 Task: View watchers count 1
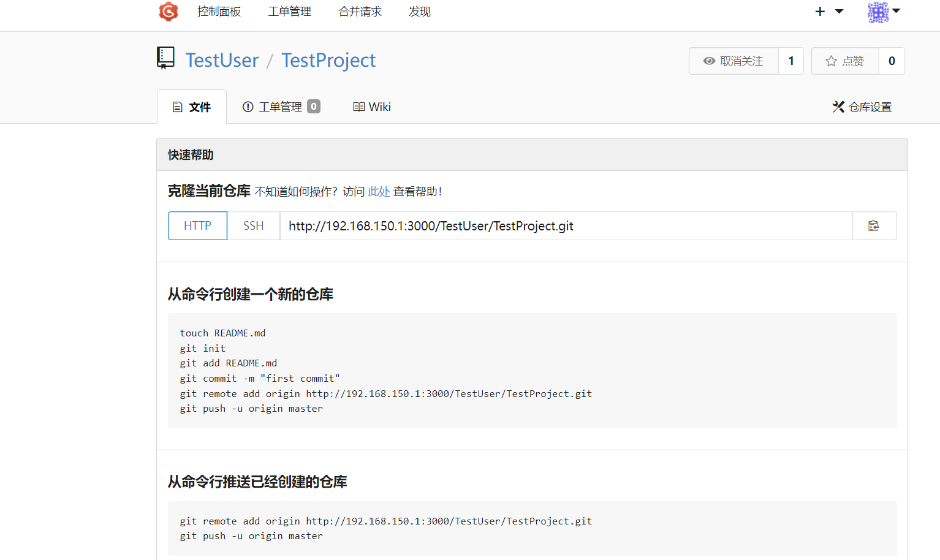[791, 61]
